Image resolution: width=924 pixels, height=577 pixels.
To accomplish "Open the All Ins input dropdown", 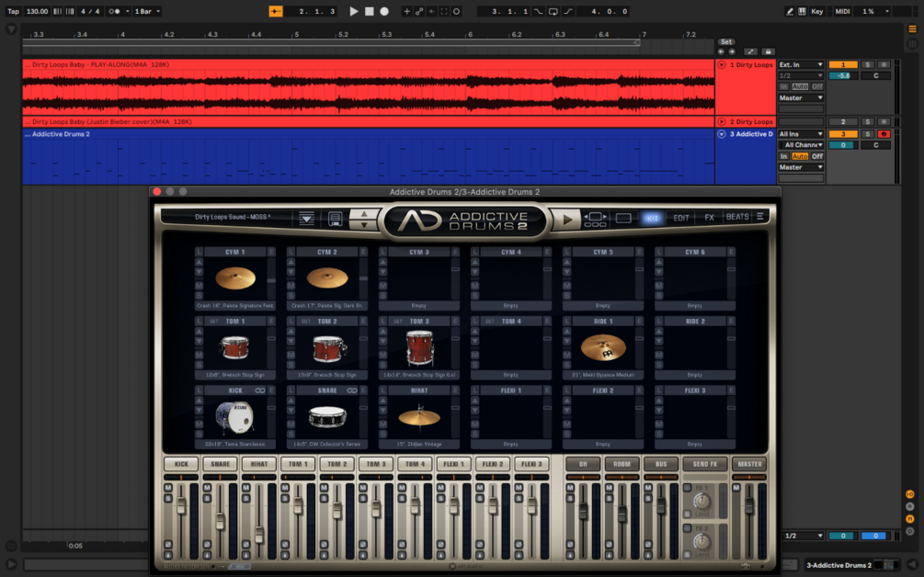I will tap(800, 134).
